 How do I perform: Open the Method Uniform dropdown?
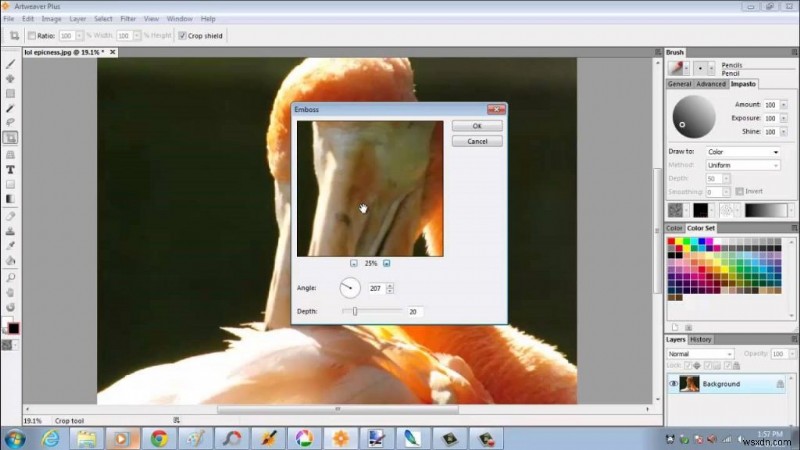click(x=743, y=165)
